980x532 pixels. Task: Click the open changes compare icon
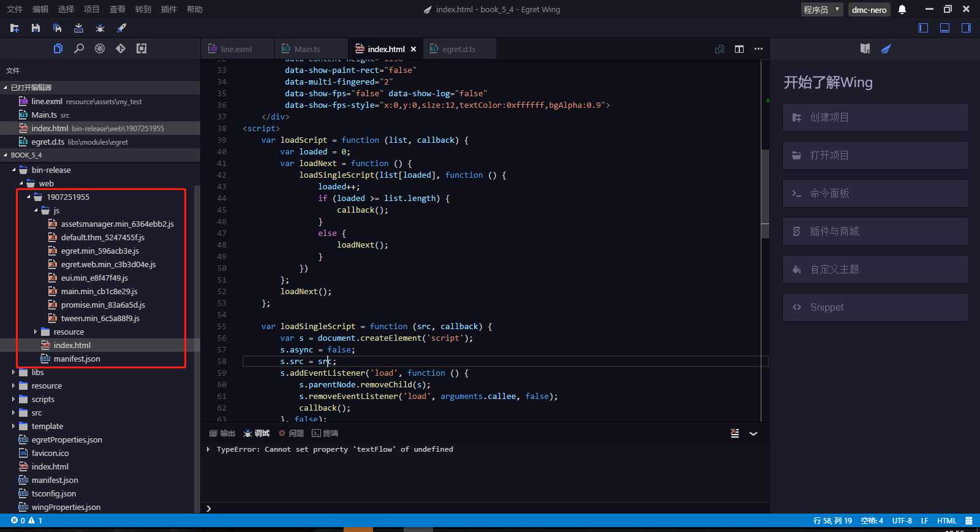pyautogui.click(x=720, y=49)
